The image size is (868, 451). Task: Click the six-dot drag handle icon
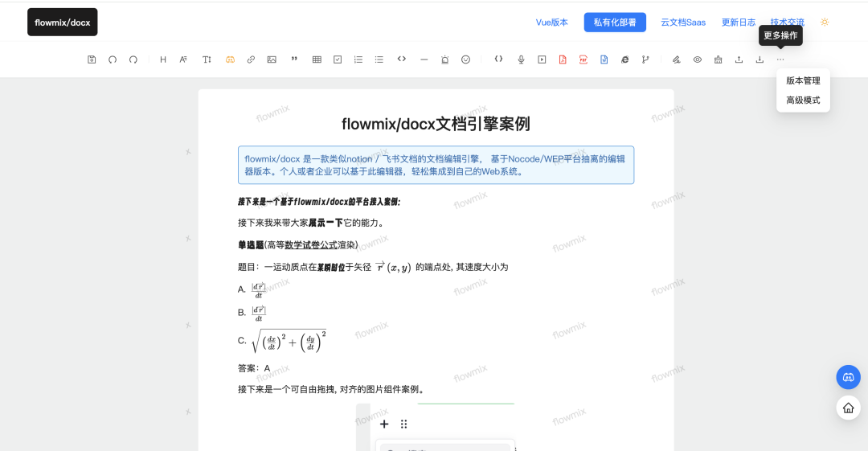point(404,424)
